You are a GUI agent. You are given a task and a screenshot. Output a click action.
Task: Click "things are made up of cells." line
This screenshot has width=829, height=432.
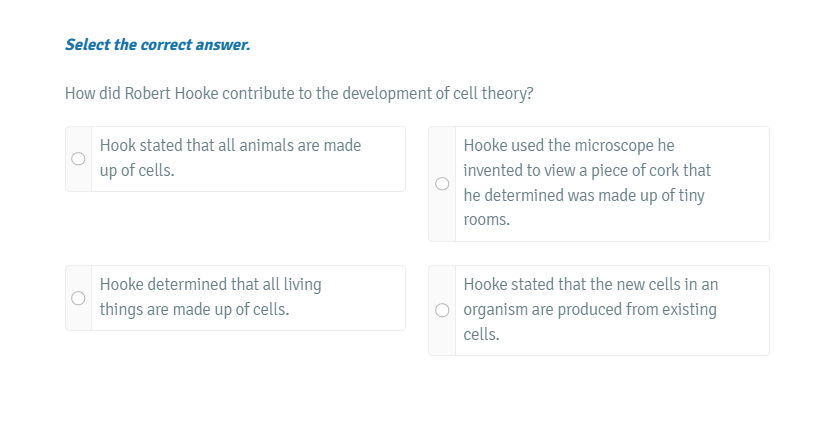coord(194,310)
